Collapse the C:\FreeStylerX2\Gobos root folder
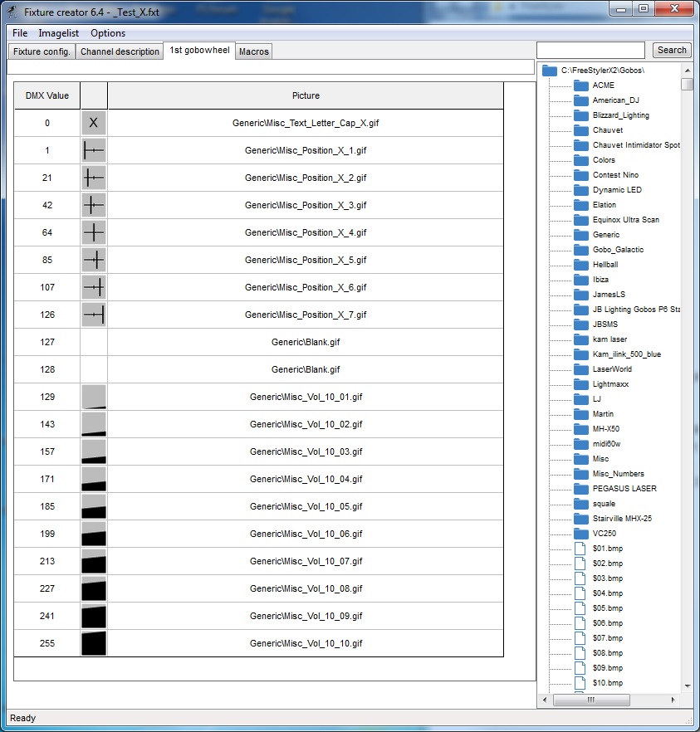This screenshot has width=700, height=732. (549, 71)
